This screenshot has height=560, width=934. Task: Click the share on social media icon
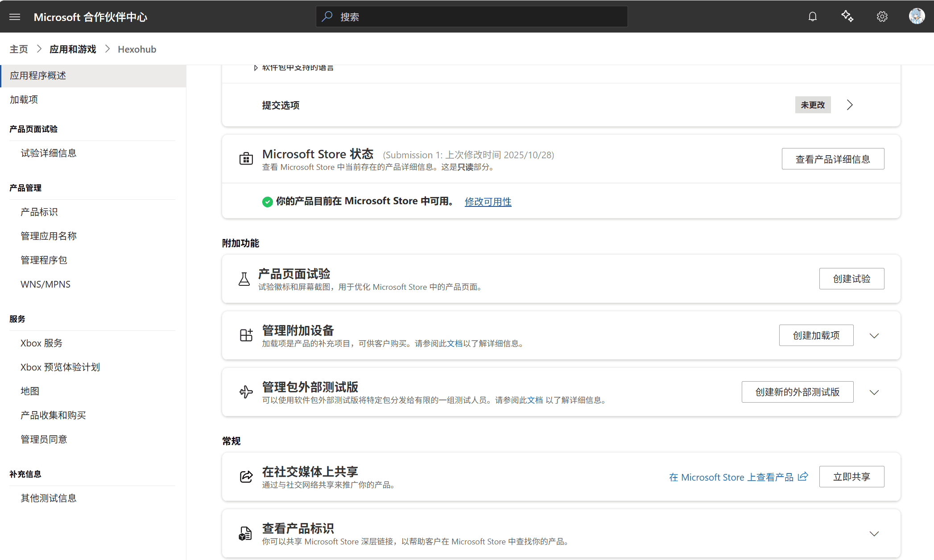[246, 477]
